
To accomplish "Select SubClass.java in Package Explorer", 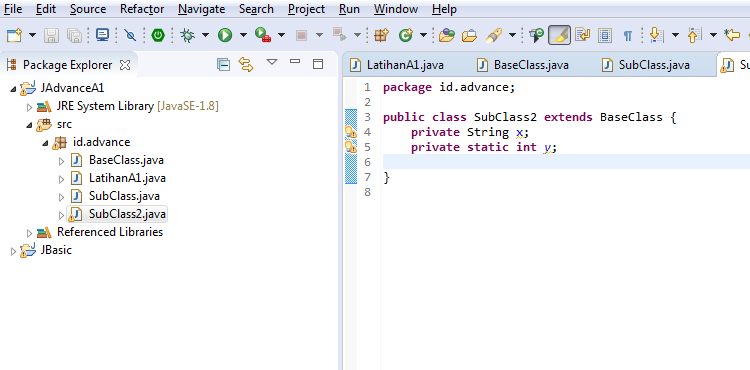I will point(124,196).
